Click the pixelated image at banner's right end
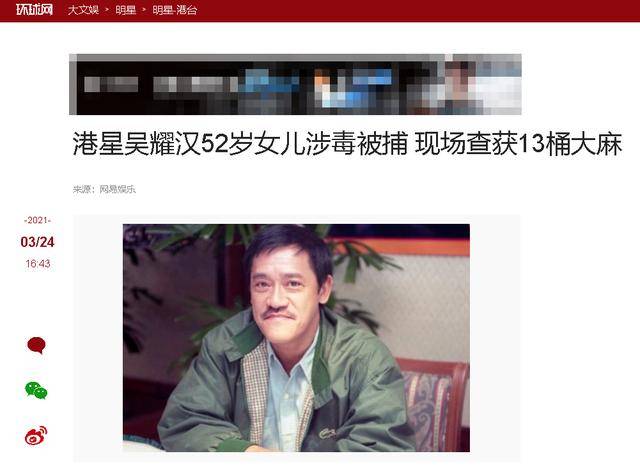Image resolution: width=640 pixels, height=472 pixels. pos(482,84)
